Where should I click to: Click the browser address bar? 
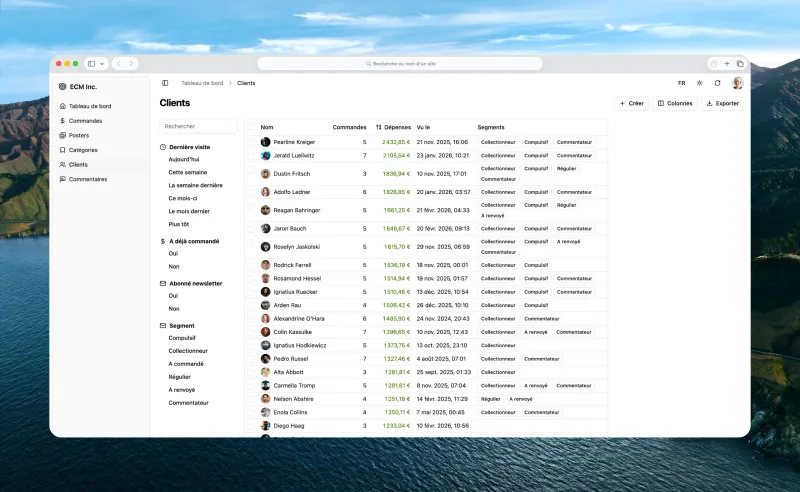click(x=400, y=64)
